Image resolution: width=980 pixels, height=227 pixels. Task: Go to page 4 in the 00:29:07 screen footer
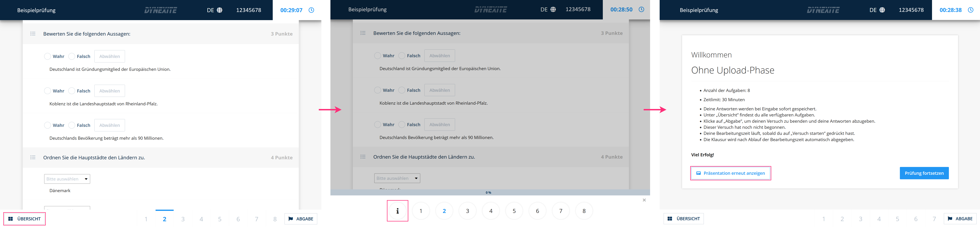[201, 219]
